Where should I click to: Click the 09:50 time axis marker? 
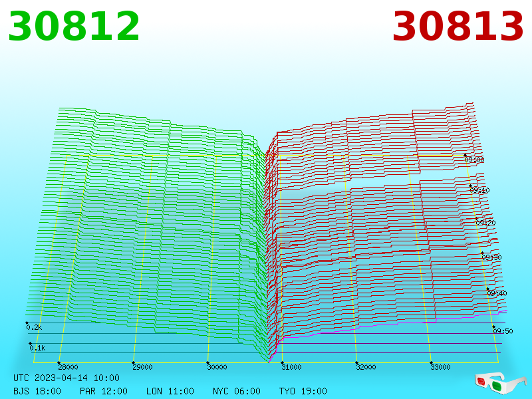tap(503, 331)
